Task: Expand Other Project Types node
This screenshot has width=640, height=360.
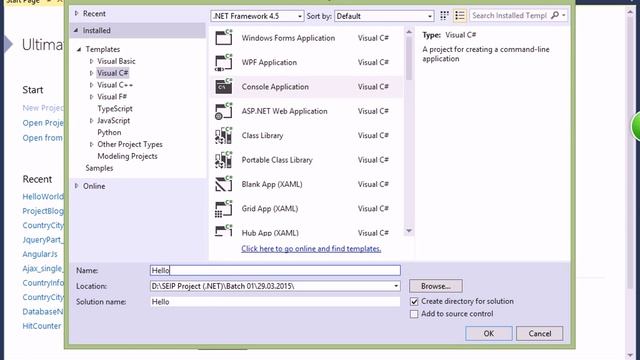Action: (91, 144)
